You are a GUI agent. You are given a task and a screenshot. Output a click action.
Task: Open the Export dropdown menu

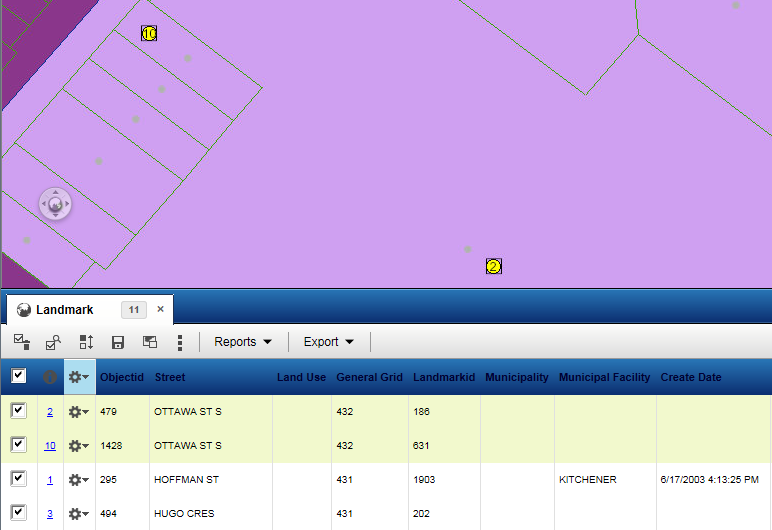point(330,342)
